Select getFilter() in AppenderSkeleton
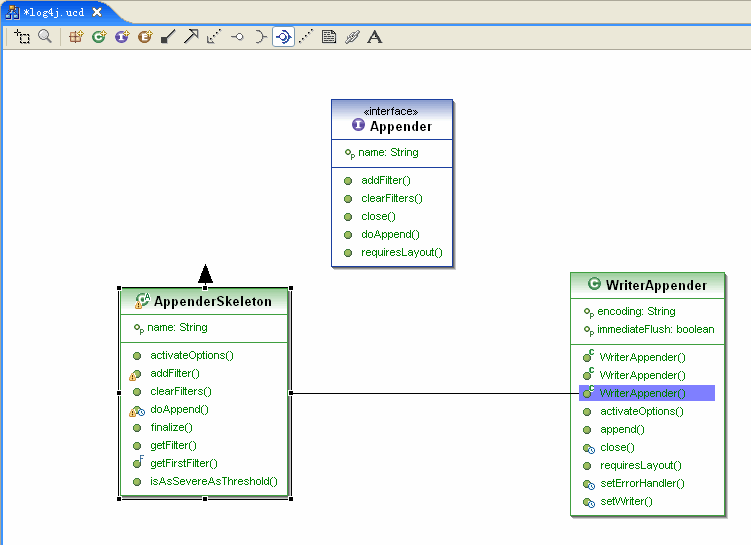Screen dimensions: 751x545 point(173,445)
